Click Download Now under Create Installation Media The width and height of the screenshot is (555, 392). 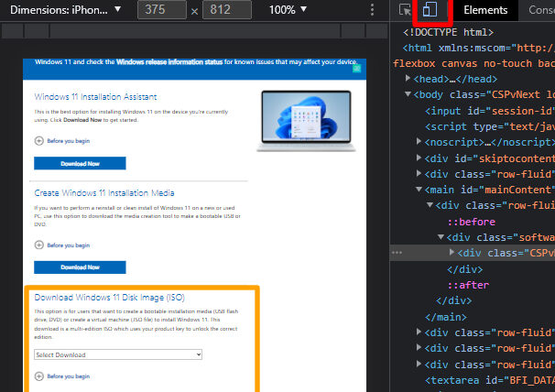tap(80, 267)
